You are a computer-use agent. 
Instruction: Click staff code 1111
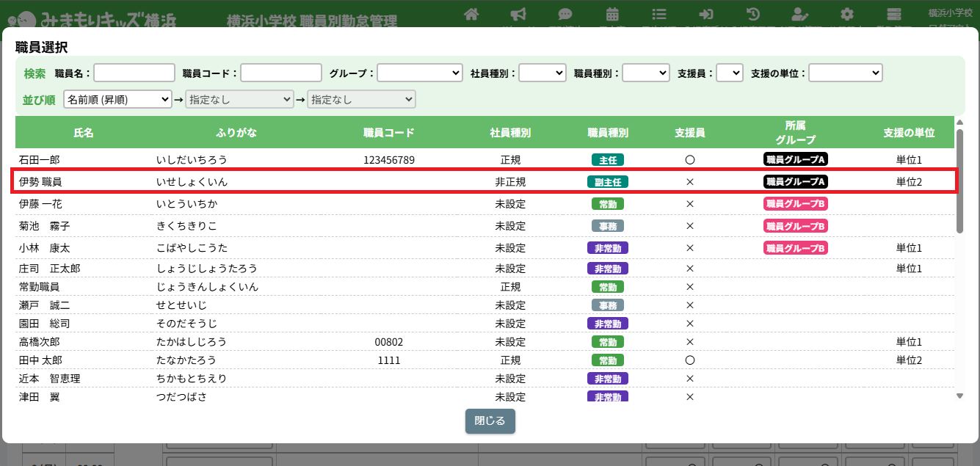pyautogui.click(x=389, y=360)
